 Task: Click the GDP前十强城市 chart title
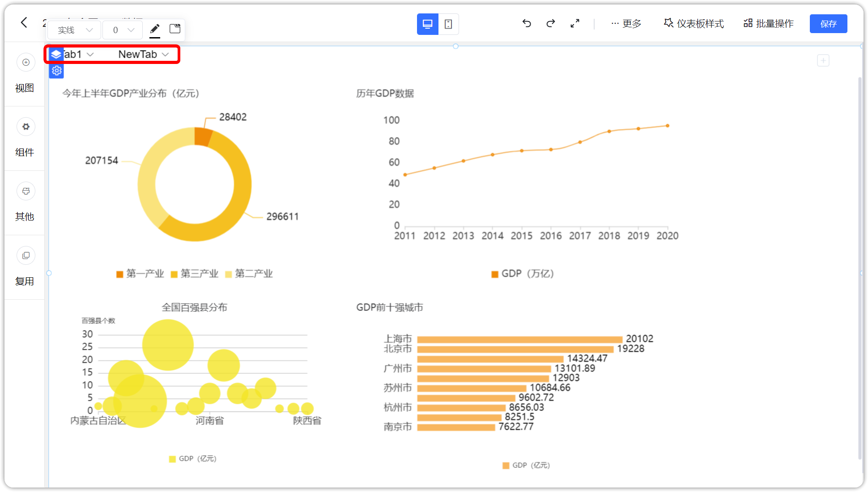tap(389, 307)
